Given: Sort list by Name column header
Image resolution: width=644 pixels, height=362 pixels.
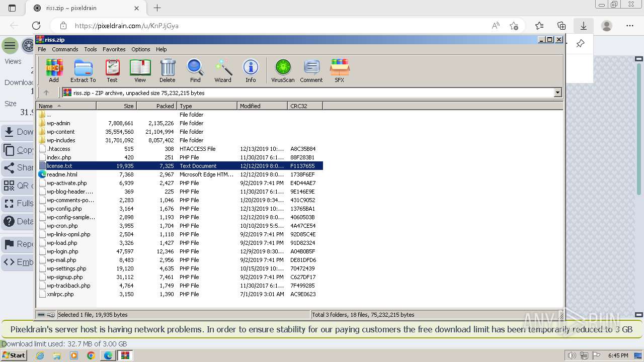Looking at the screenshot, I should 66,106.
